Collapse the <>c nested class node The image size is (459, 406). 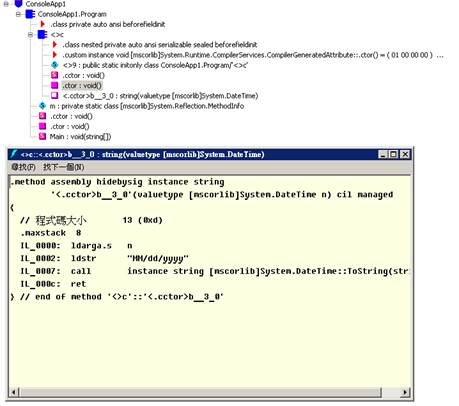(x=30, y=34)
